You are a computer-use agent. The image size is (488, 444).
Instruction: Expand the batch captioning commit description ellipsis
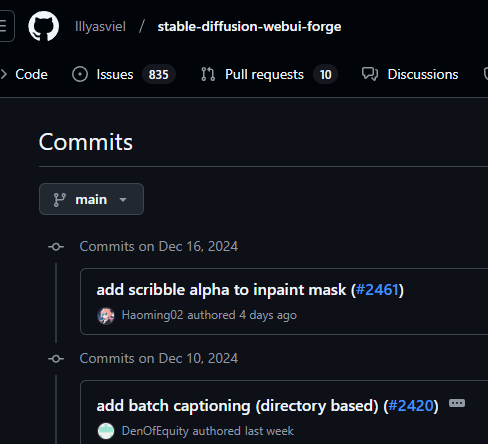pyautogui.click(x=457, y=403)
